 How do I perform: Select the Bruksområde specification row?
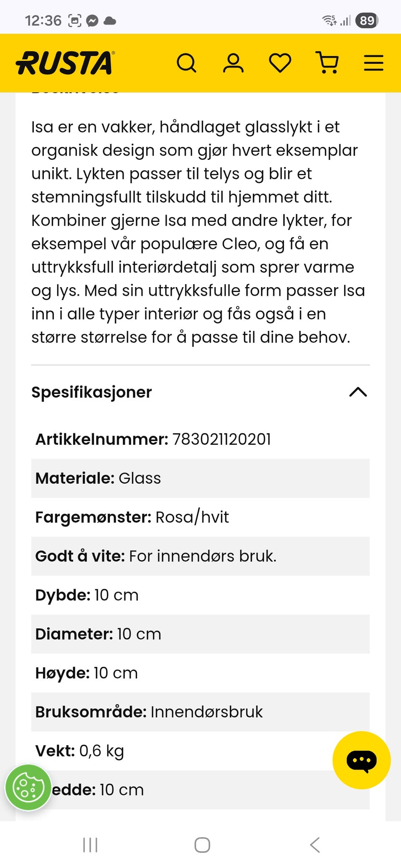click(x=200, y=712)
